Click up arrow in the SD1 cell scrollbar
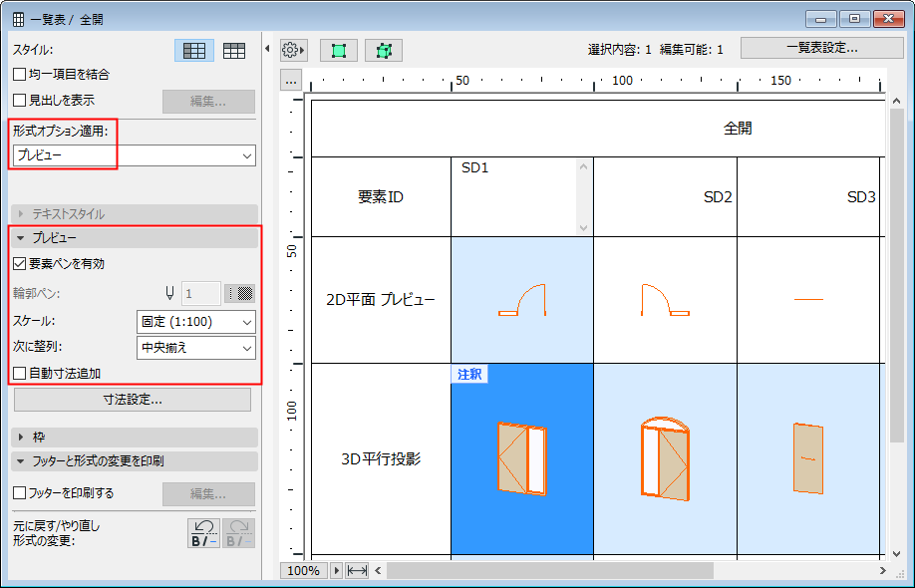Screen dimensions: 915x588 (584, 166)
